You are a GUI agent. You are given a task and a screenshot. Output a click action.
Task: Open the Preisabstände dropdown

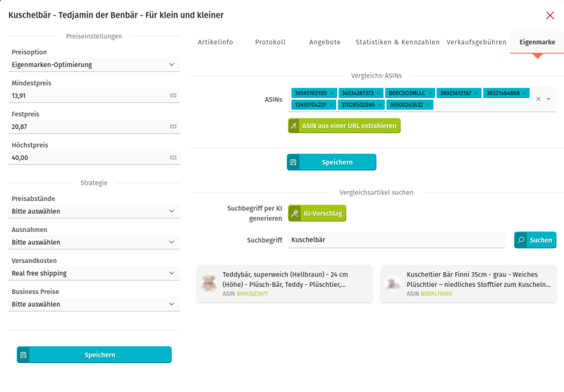pos(94,211)
